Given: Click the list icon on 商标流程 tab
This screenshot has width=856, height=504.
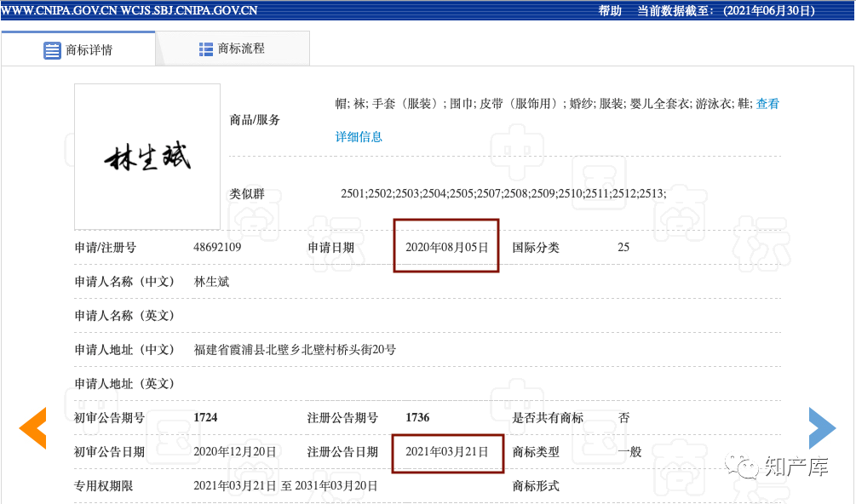Looking at the screenshot, I should (x=205, y=49).
